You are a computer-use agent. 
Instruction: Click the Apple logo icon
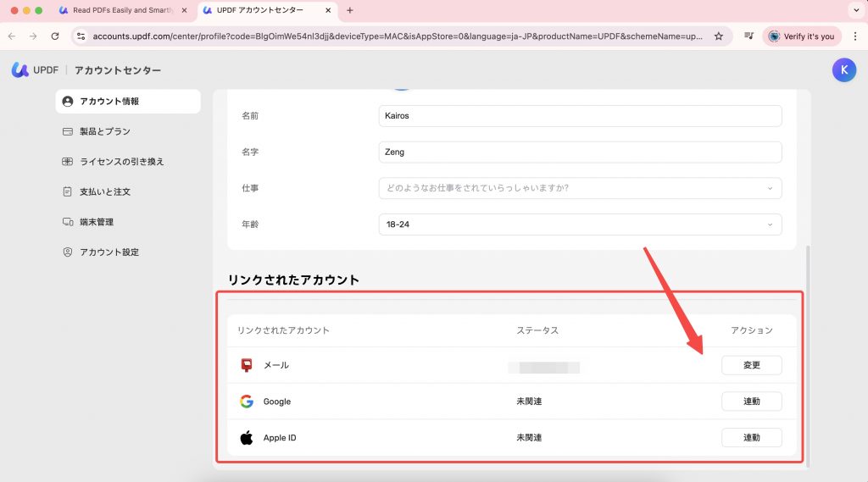[247, 438]
